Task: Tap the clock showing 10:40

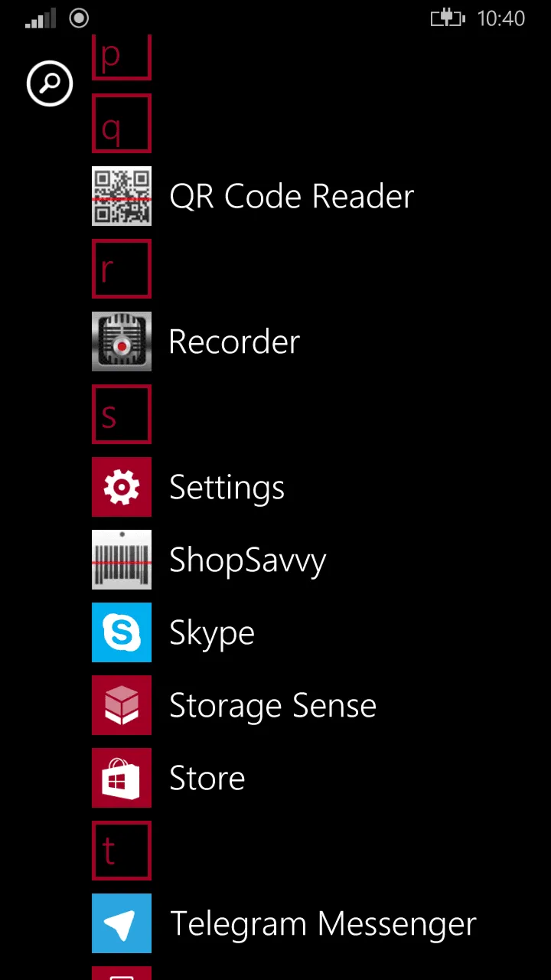Action: pos(501,18)
